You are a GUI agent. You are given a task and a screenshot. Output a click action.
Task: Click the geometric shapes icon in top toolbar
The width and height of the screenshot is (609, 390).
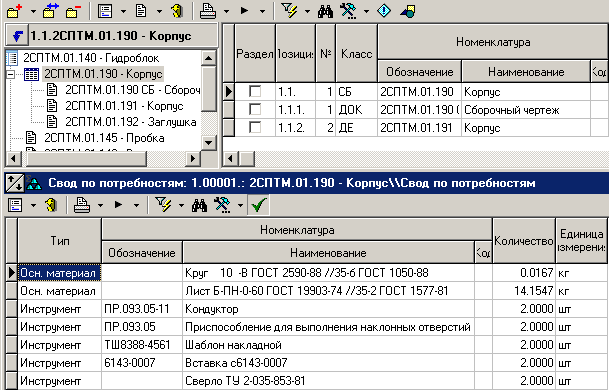click(x=407, y=11)
